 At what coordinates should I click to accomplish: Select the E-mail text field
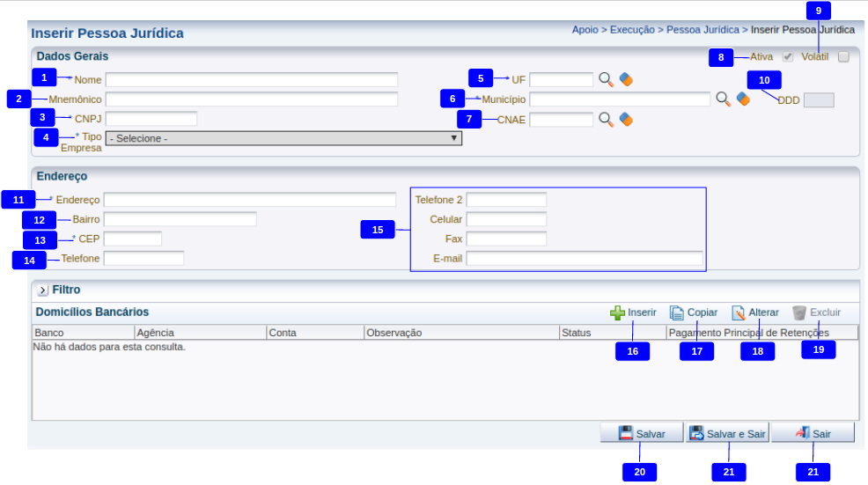[x=585, y=259]
